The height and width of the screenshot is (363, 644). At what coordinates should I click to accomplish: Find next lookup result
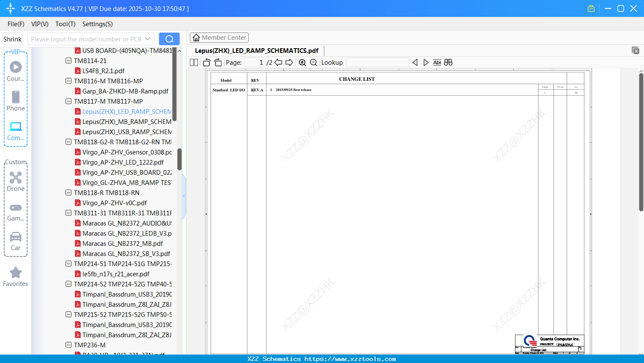click(426, 62)
